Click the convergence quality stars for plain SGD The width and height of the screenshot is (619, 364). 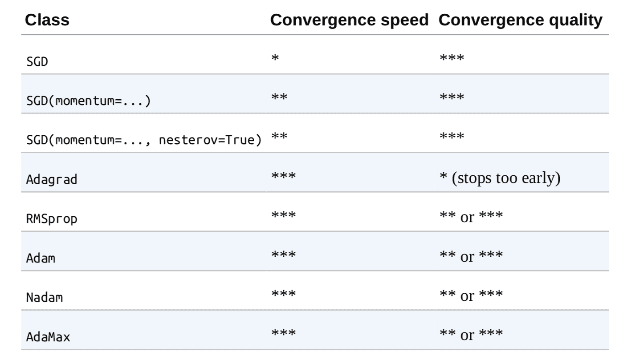452,58
